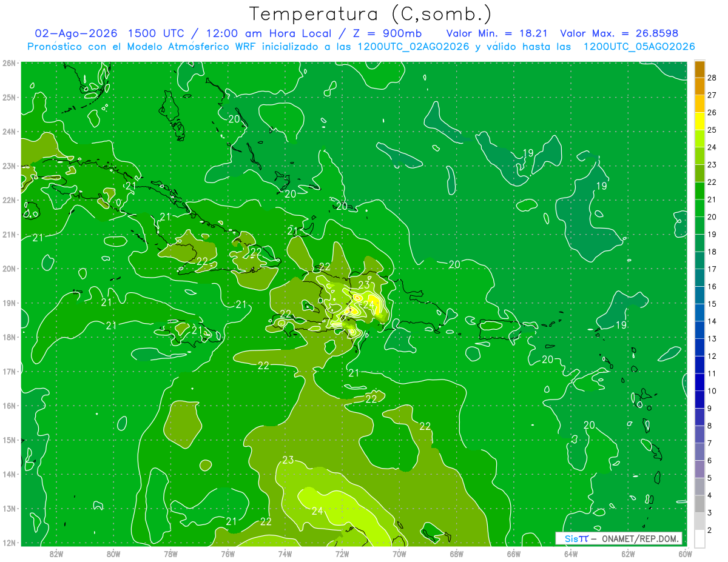Select valid-until time "1200UTC_05AGO2026"

coord(639,47)
